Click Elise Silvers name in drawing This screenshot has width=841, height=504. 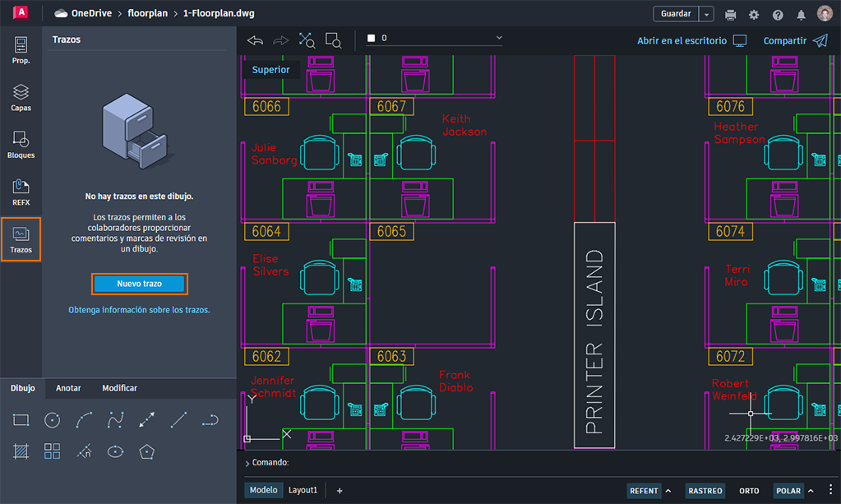click(270, 265)
